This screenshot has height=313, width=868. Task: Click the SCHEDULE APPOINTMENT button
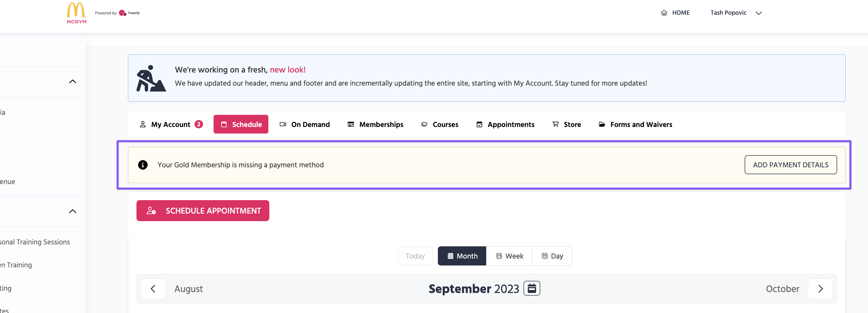tap(202, 211)
